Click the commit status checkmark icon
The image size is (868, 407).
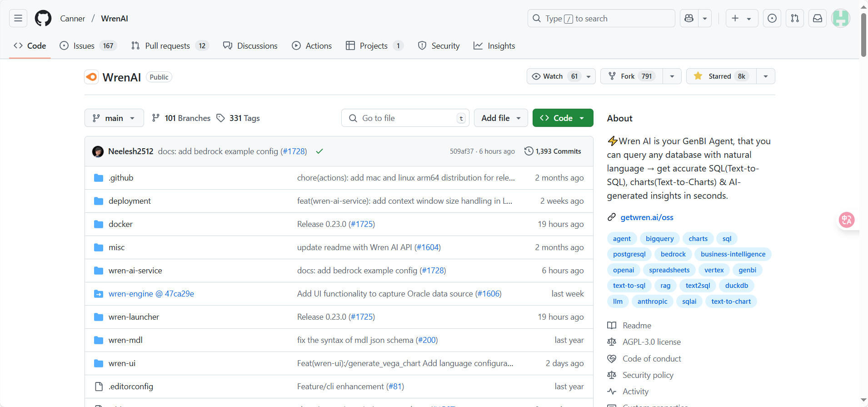(319, 151)
